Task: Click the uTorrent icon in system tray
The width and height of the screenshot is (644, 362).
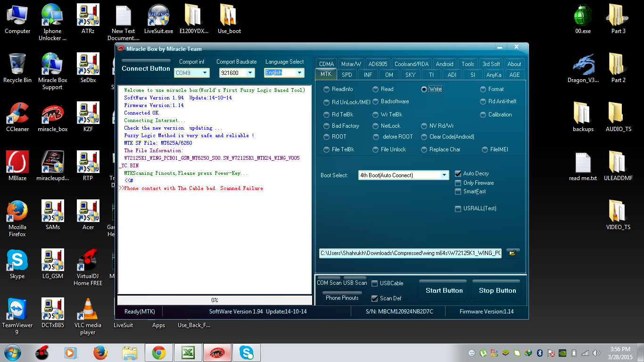Action: (483, 353)
